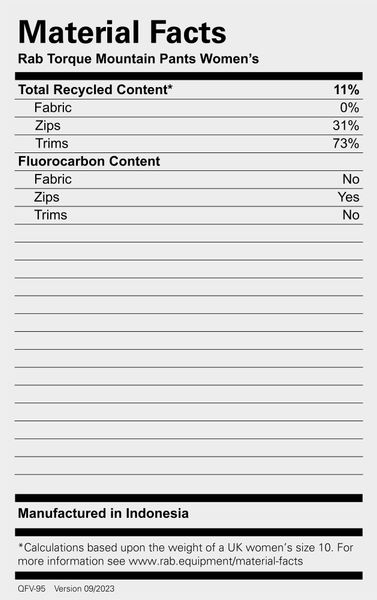
Task: Select Trims under Fluorocarbon Content
Action: (x=51, y=215)
